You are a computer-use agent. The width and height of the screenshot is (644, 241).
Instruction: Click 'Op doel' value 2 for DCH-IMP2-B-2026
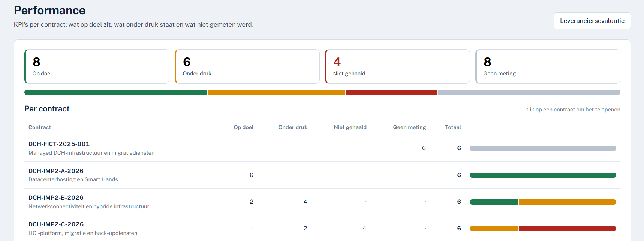point(252,202)
